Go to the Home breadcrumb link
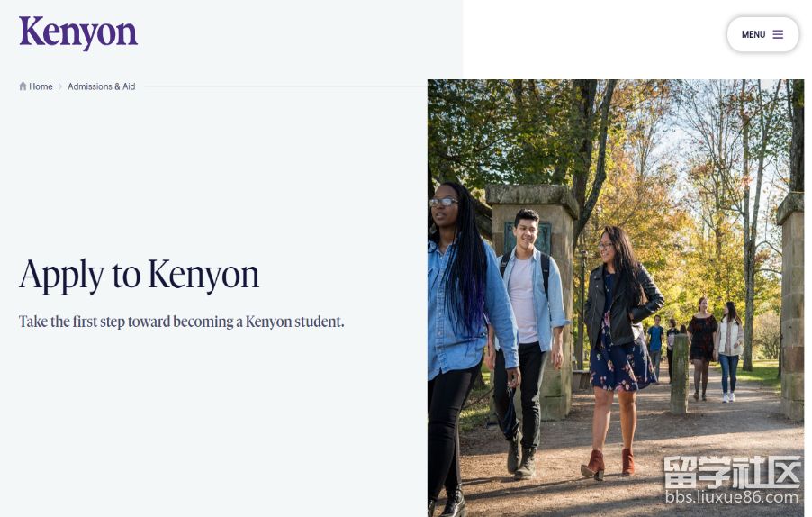 point(41,86)
